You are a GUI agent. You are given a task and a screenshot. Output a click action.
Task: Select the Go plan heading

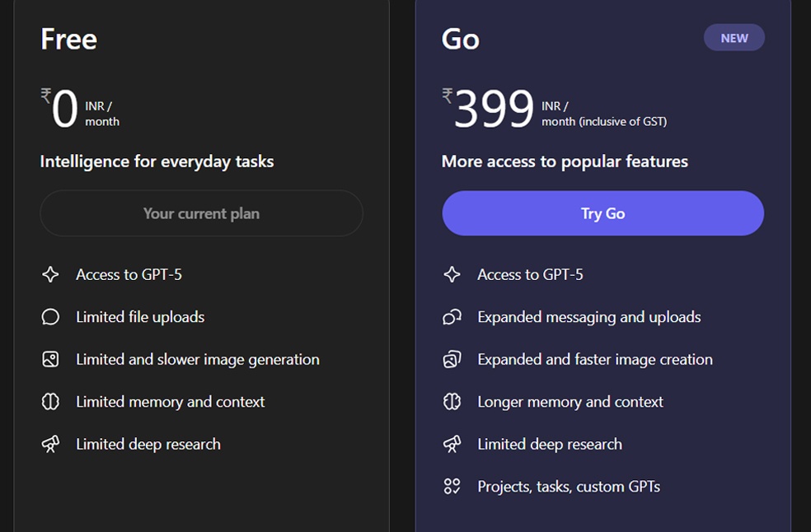(x=459, y=38)
